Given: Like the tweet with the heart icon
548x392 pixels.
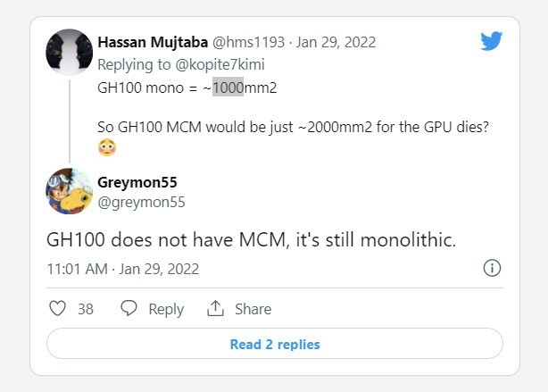Looking at the screenshot, I should (x=57, y=309).
